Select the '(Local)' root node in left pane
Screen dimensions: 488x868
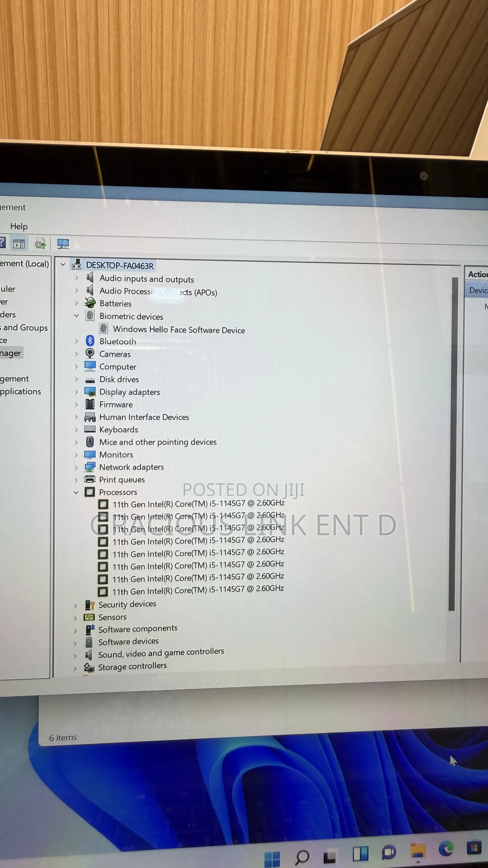click(x=25, y=264)
